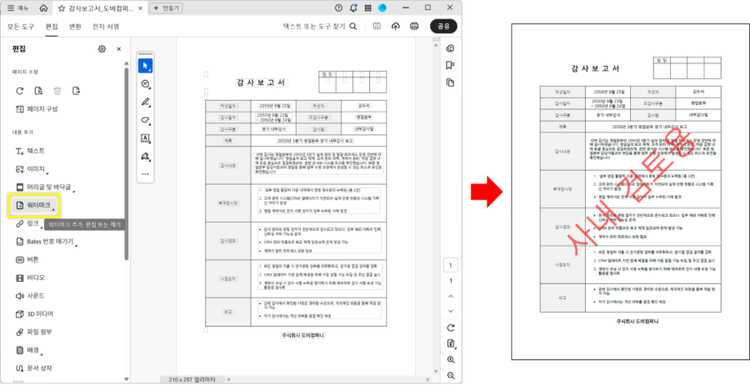This screenshot has width=750, height=385.
Task: Add text with the 텍스트 tool
Action: (31, 151)
